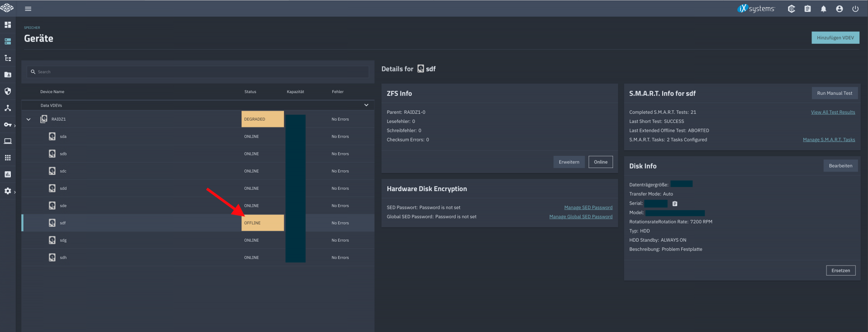The image size is (868, 332).
Task: Open the user account icon
Action: pyautogui.click(x=840, y=9)
